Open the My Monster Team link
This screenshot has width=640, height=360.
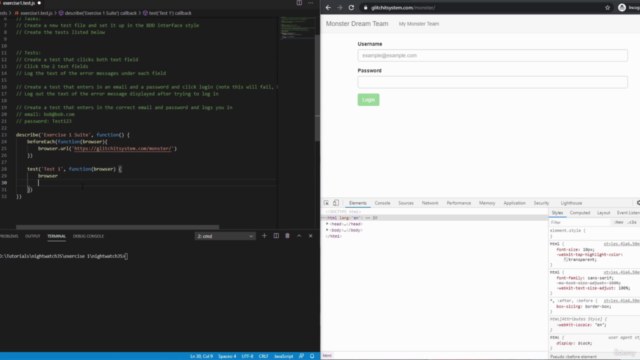(419, 24)
